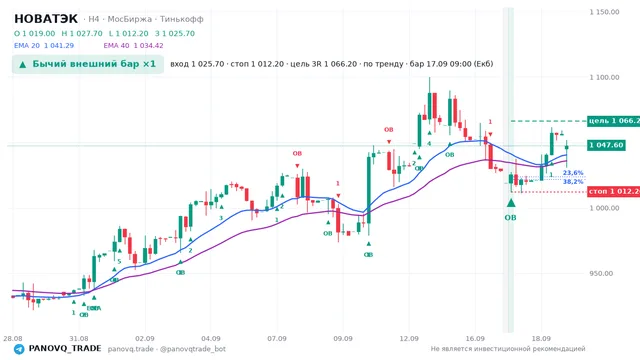This screenshot has width=640, height=360.
Task: Click the "31.08" date on the time axis
Action: (79, 339)
